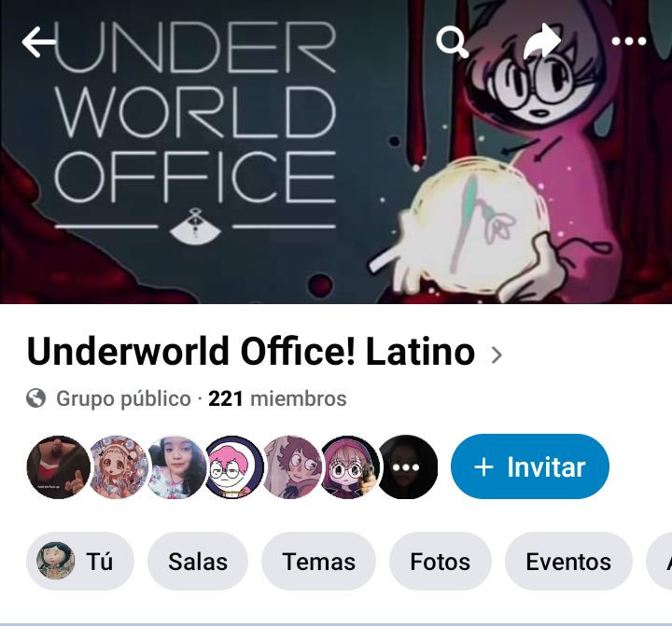The width and height of the screenshot is (672, 626).
Task: Open the pink-haired glasses member avatar
Action: (234, 467)
